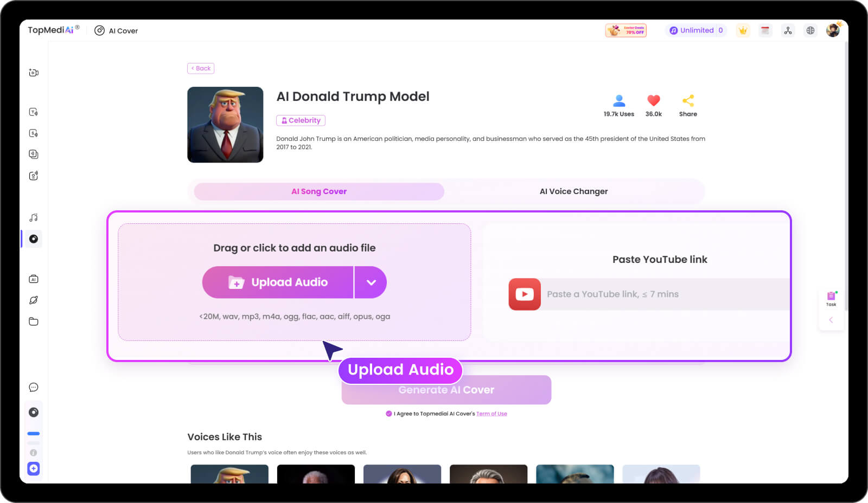The width and height of the screenshot is (868, 503).
Task: Click the Easter Deals 70% OFF banner
Action: [626, 31]
